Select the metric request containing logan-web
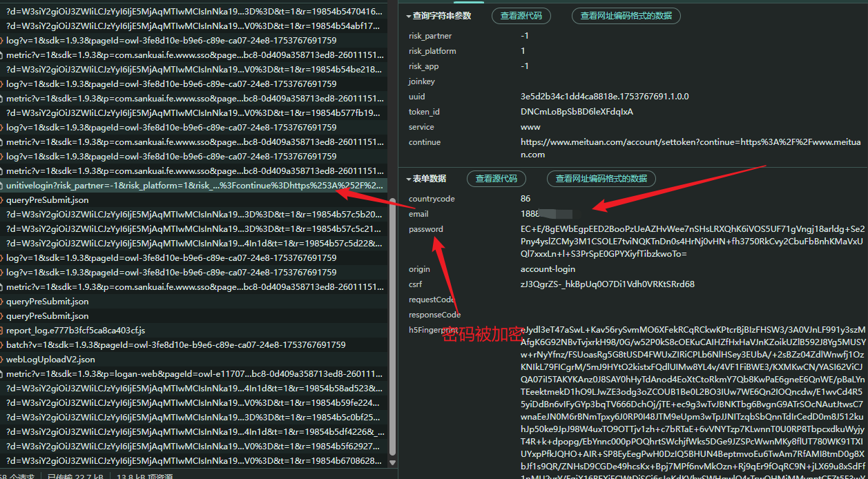Screen dimensions: 868x479 click(x=193, y=374)
